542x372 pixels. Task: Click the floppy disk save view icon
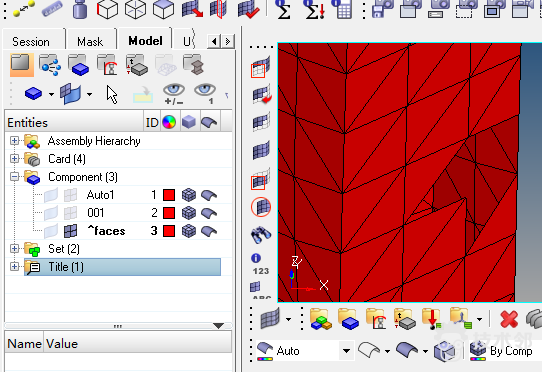point(382,9)
